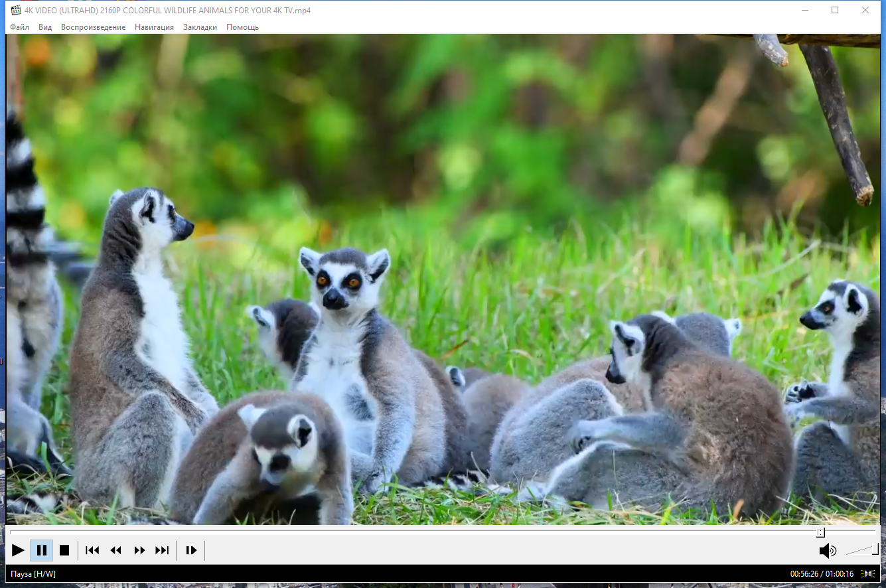Click the elapsed time display 00:56:26

click(806, 574)
